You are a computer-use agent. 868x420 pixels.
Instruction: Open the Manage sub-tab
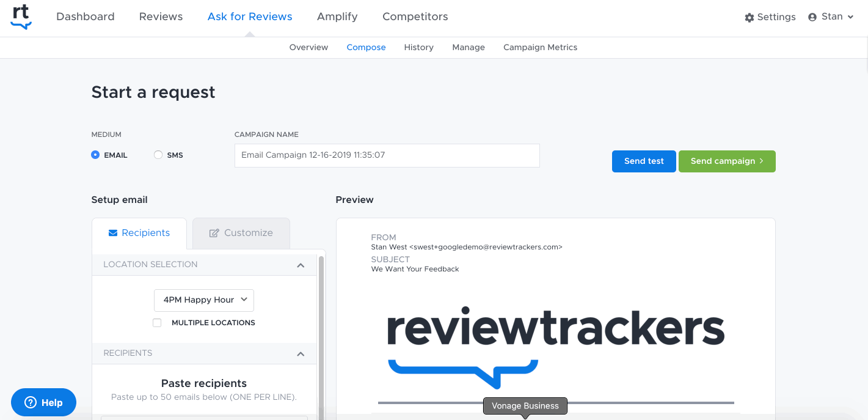(469, 47)
